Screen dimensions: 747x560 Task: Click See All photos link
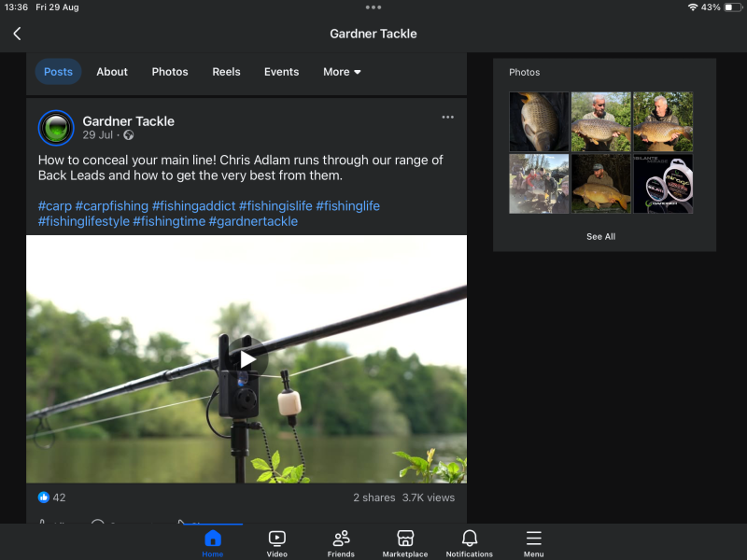(600, 237)
